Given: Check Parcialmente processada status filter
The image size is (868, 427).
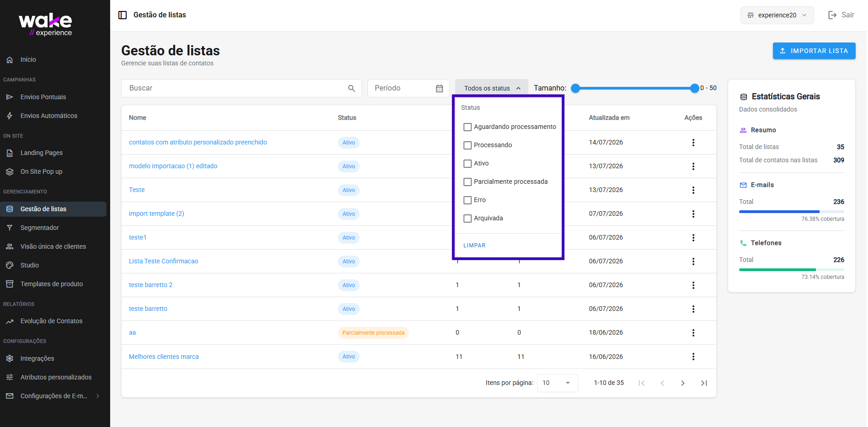Looking at the screenshot, I should [x=468, y=182].
